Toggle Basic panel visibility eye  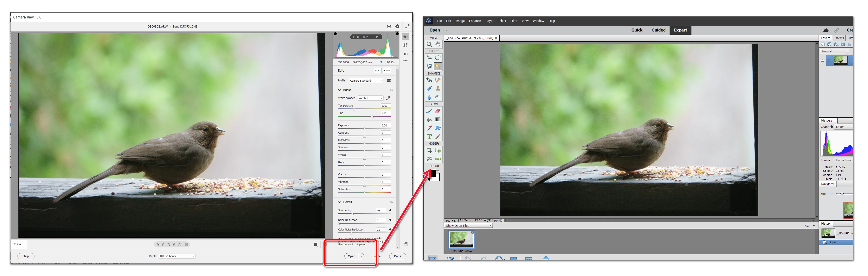[391, 90]
